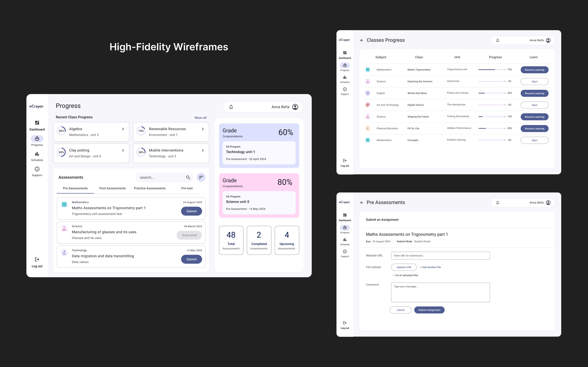588x367 pixels.
Task: Click Support info icon in Progress sidebar
Action: 37,169
